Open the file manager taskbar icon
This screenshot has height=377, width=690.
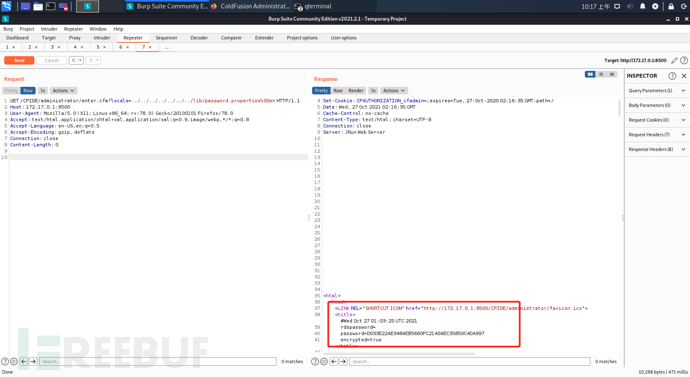click(x=38, y=7)
